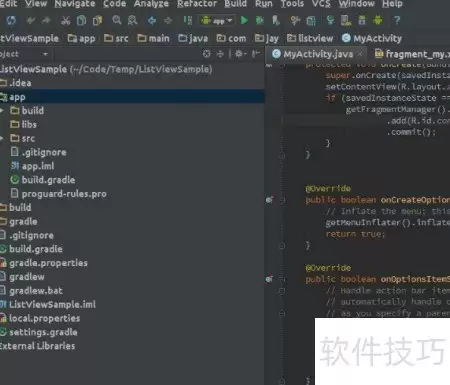Image resolution: width=450 pixels, height=385 pixels.
Task: Toggle hide Project tool window icon
Action: click(256, 54)
